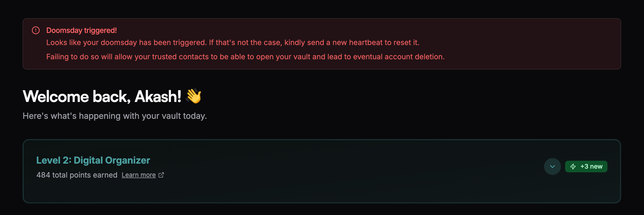
Task: Click the waving hand emoji
Action: pos(194,96)
